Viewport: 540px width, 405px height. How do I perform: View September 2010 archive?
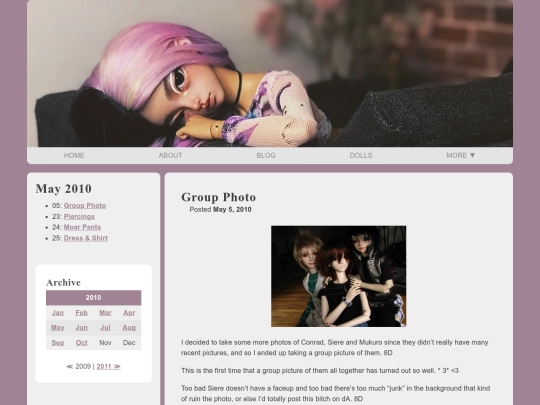tap(58, 343)
